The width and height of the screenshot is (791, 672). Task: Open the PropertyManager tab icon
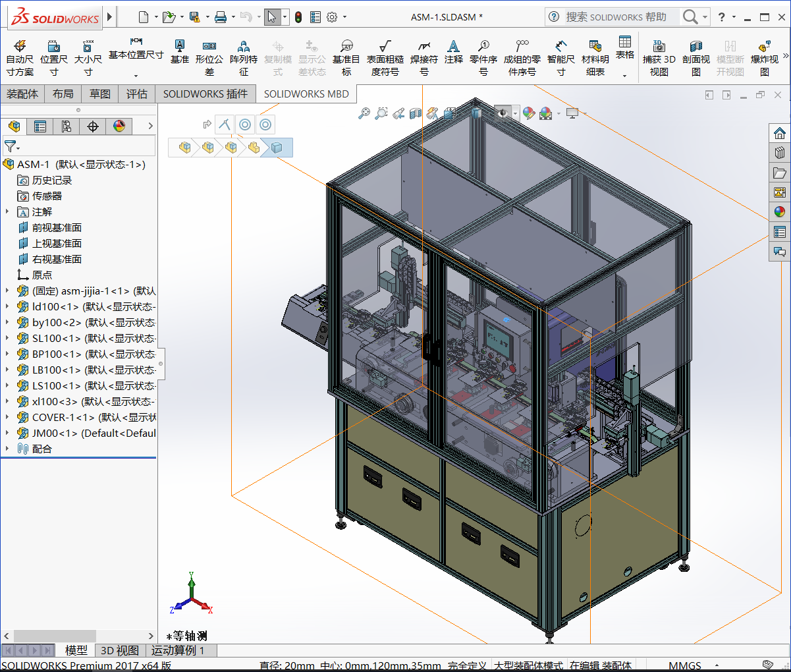click(x=40, y=126)
